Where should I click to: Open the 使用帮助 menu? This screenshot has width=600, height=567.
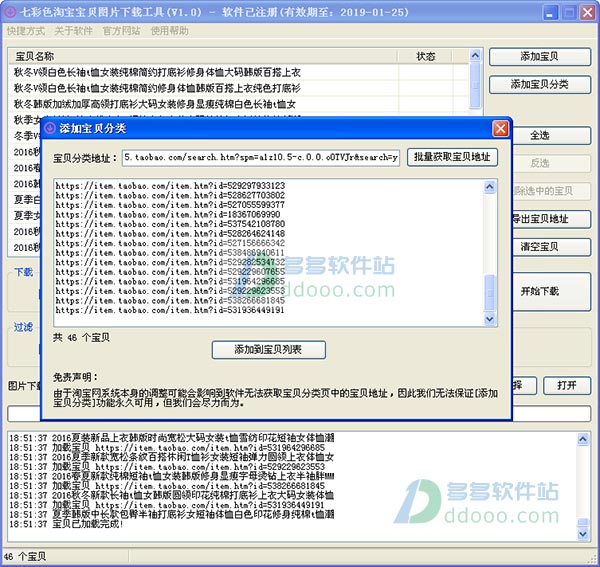pos(170,31)
